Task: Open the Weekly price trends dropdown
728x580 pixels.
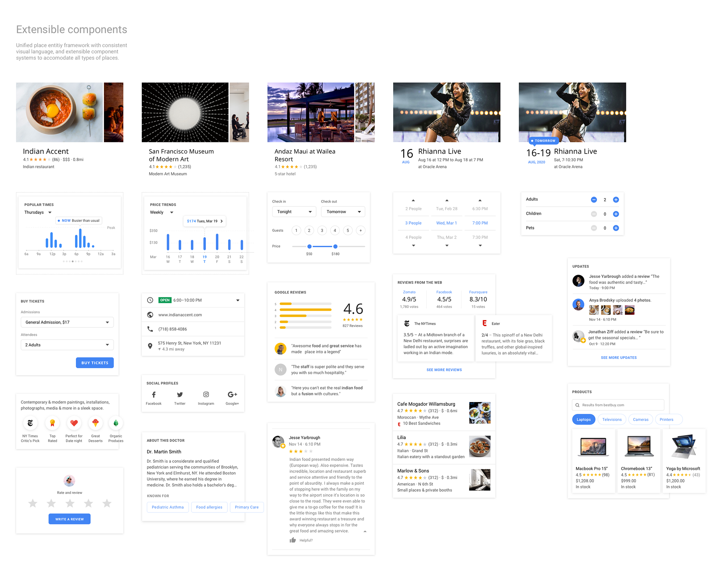Action: click(x=162, y=212)
